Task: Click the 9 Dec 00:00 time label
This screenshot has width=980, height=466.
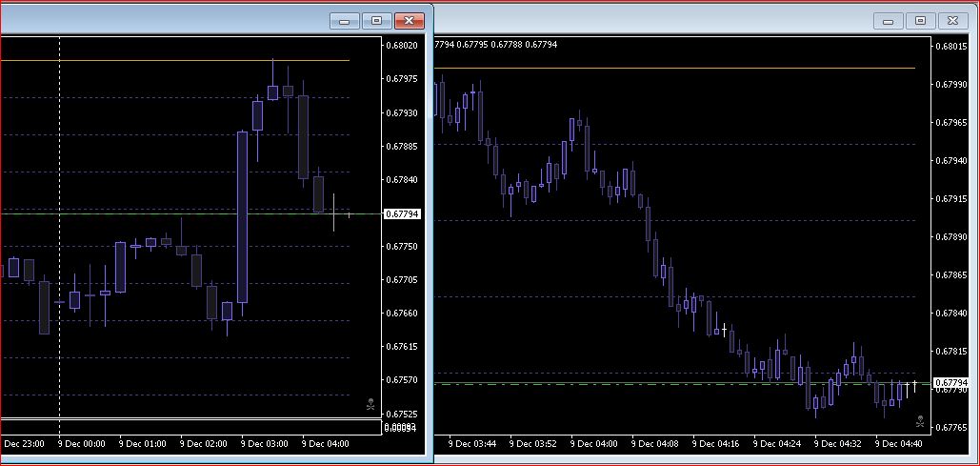Action: pos(81,443)
